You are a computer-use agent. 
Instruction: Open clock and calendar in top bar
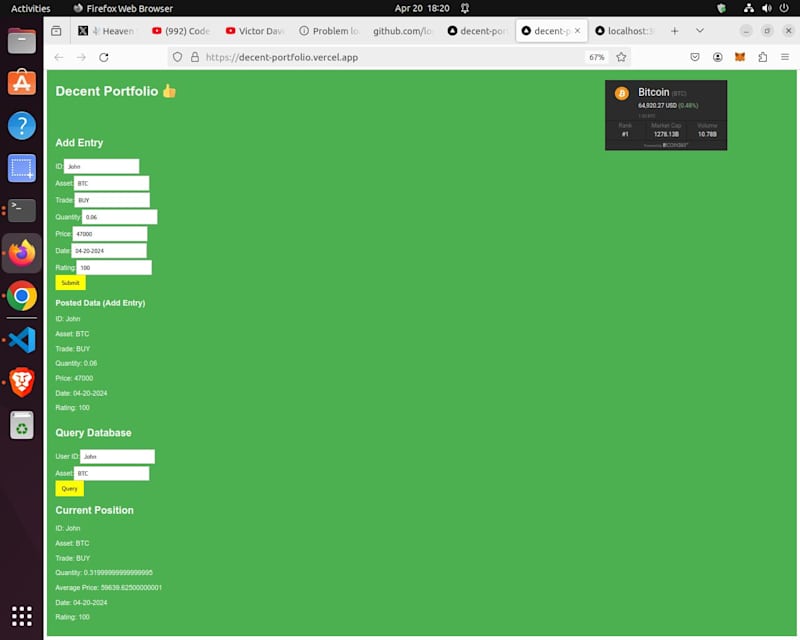tap(422, 8)
